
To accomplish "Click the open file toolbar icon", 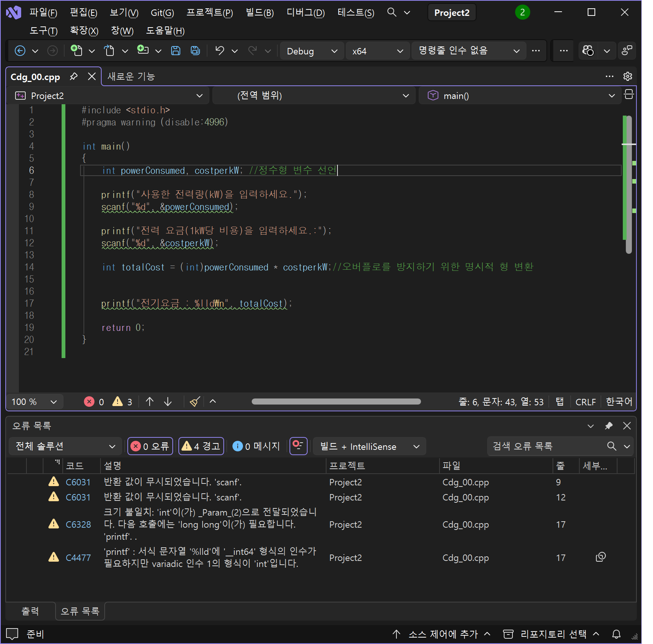I will [109, 50].
